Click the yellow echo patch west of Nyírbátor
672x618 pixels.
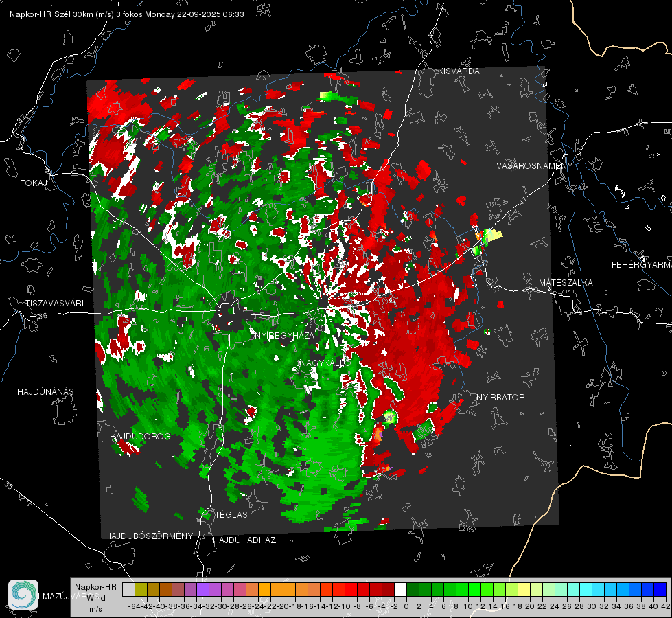point(390,416)
